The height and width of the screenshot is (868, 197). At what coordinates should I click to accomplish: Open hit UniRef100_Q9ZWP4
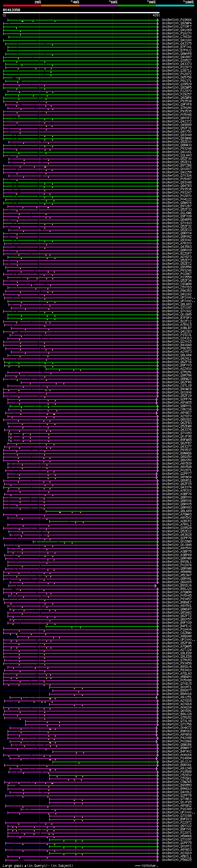(176, 23)
